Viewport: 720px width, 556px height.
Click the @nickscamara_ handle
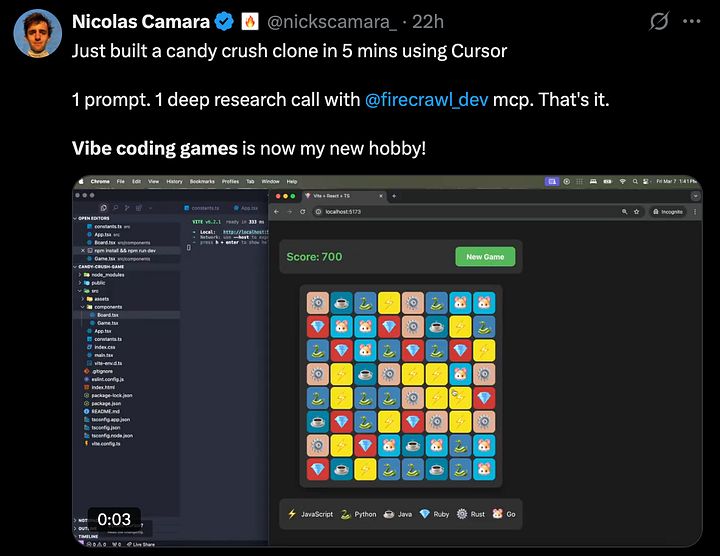click(332, 22)
